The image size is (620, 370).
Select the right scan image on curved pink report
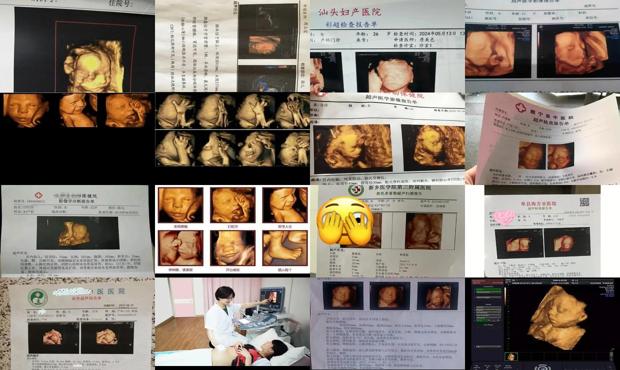560,156
